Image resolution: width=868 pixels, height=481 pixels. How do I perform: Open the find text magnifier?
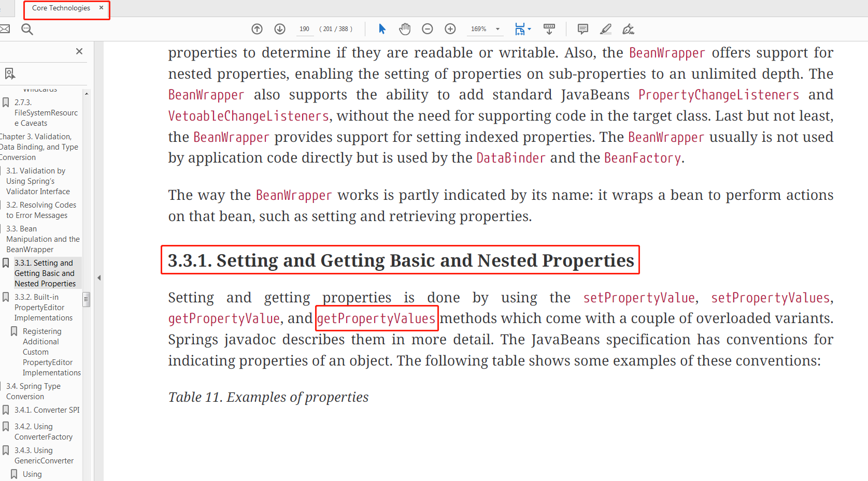tap(27, 29)
